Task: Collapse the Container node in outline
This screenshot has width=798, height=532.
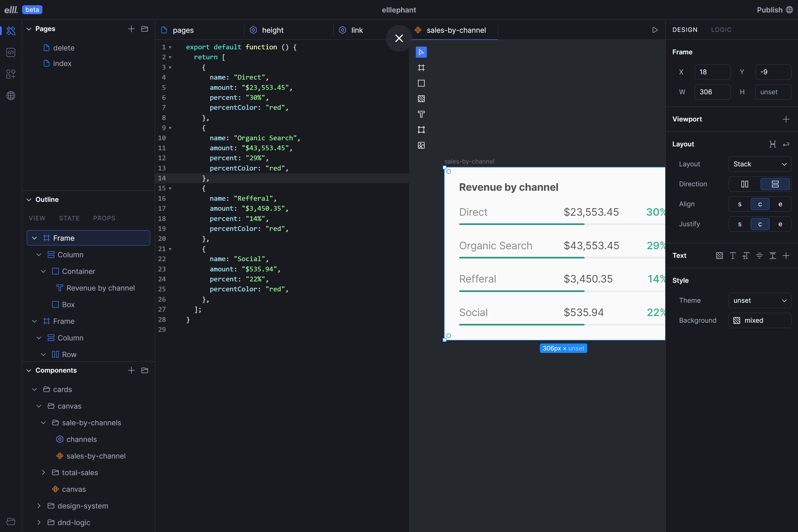Action: pos(43,271)
